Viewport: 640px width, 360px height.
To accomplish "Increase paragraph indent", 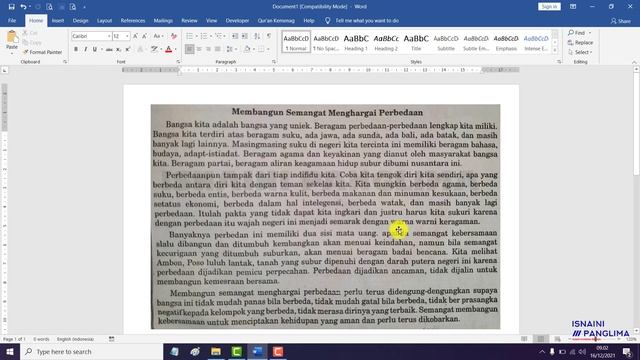I will pos(244,36).
